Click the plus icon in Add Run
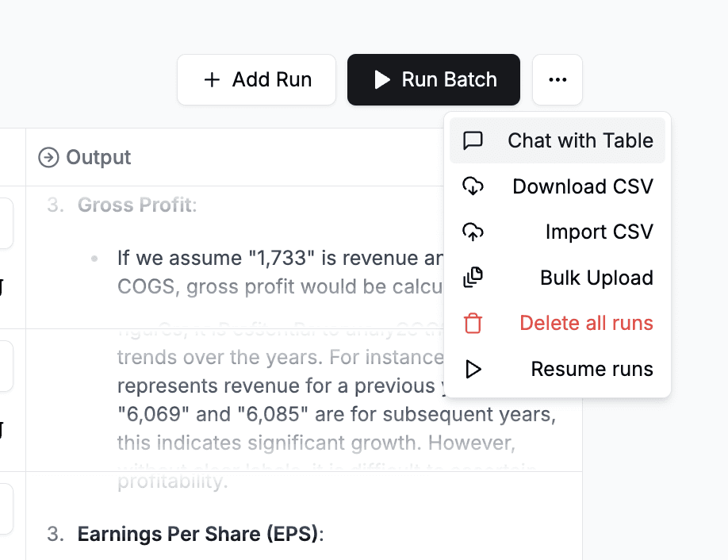The height and width of the screenshot is (560, 728). pyautogui.click(x=213, y=79)
